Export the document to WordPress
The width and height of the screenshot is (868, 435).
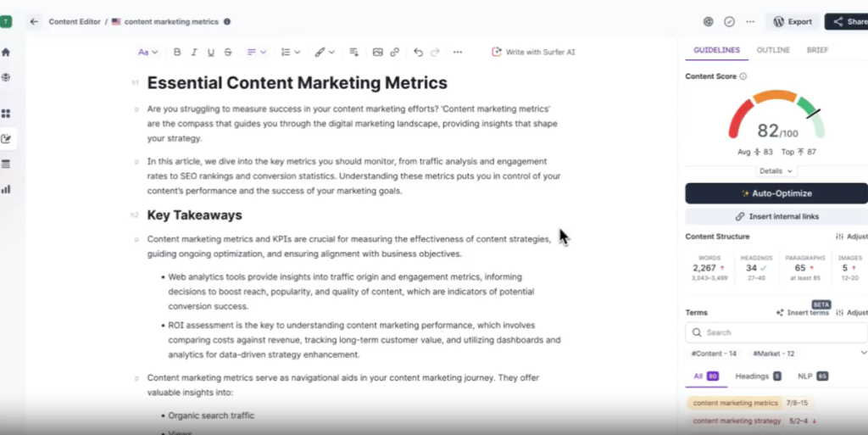[x=793, y=21]
